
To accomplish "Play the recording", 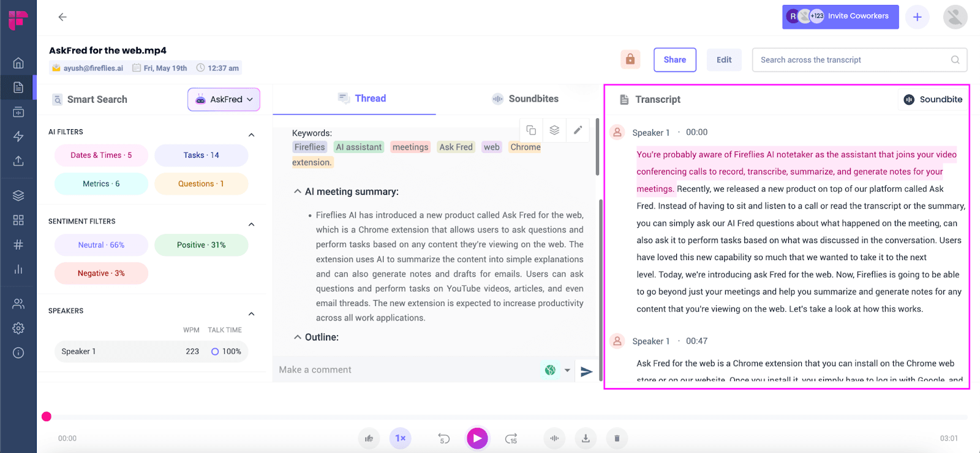I will click(477, 438).
